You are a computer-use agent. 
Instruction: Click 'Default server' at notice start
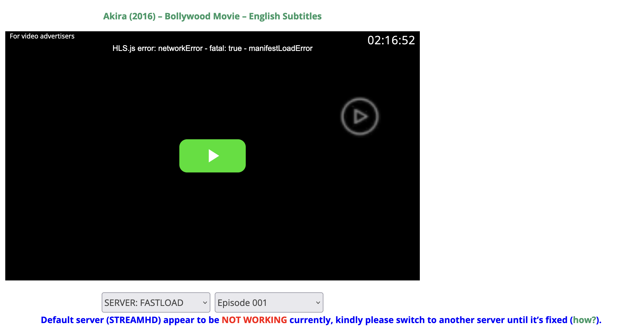pyautogui.click(x=72, y=320)
